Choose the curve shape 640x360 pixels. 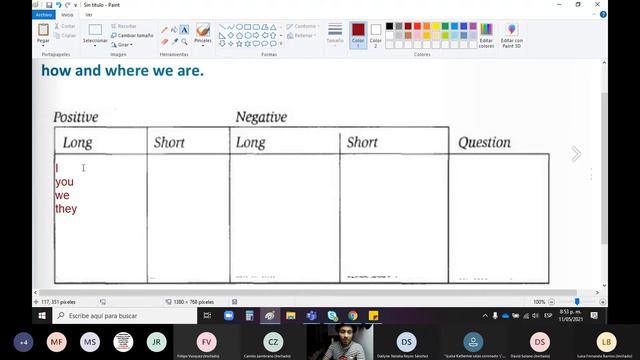pyautogui.click(x=231, y=27)
